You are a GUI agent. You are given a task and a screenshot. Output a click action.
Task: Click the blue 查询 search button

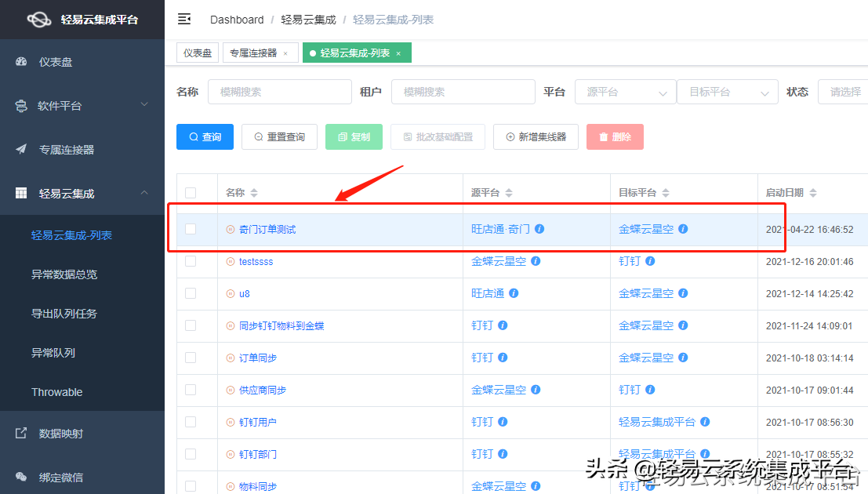click(205, 136)
